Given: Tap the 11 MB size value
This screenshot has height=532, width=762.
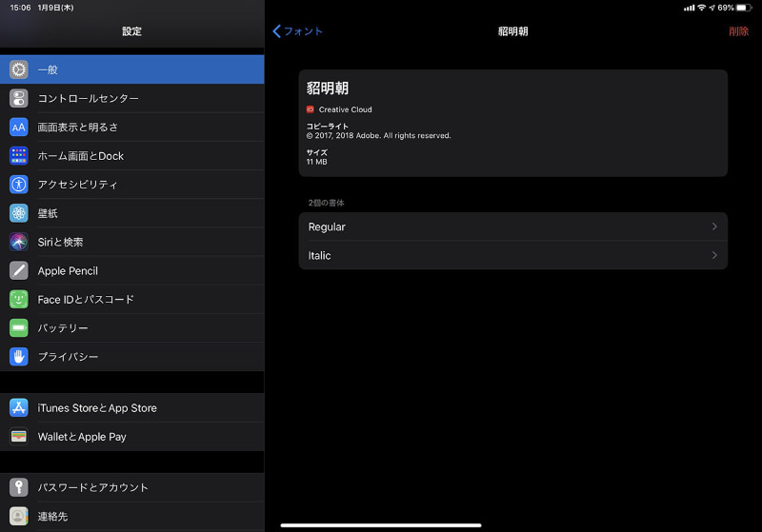Looking at the screenshot, I should [316, 162].
